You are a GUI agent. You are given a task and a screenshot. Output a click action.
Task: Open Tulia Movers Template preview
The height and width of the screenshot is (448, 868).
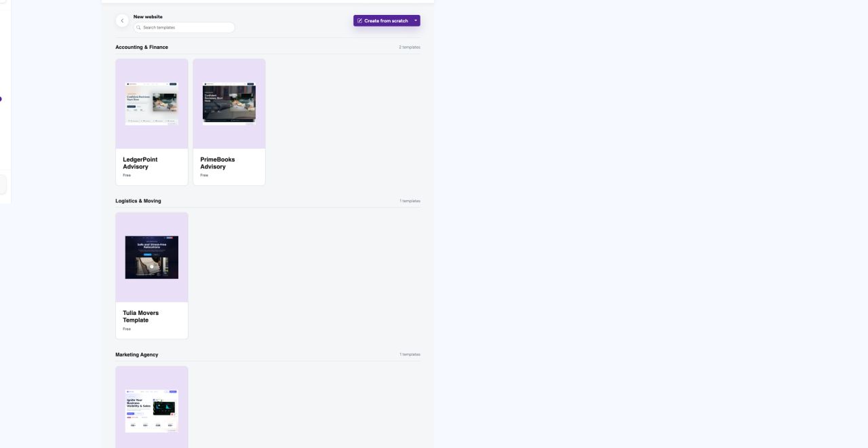point(152,257)
